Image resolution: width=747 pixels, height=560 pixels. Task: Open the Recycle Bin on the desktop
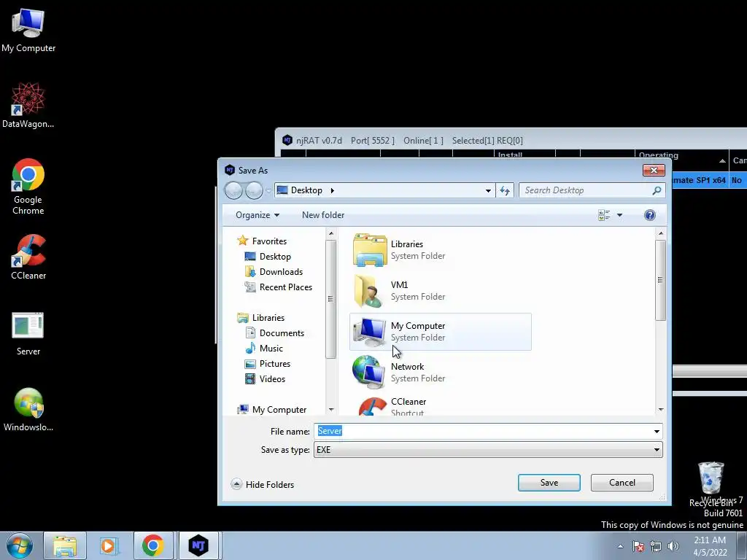pyautogui.click(x=711, y=484)
